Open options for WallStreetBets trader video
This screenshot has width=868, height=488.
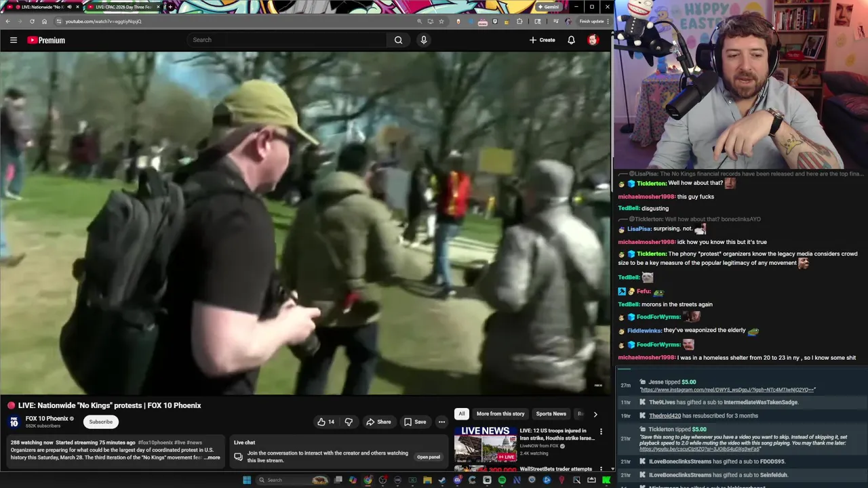(601, 469)
